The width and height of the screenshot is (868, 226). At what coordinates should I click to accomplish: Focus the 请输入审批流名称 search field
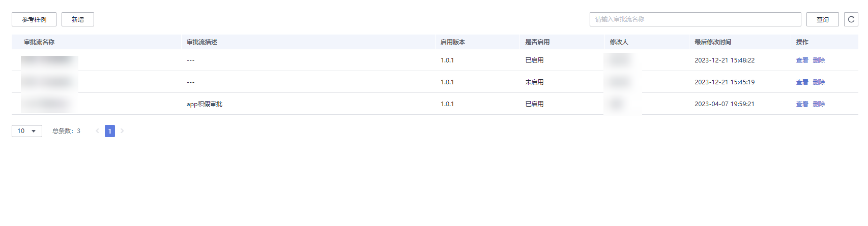coord(696,19)
